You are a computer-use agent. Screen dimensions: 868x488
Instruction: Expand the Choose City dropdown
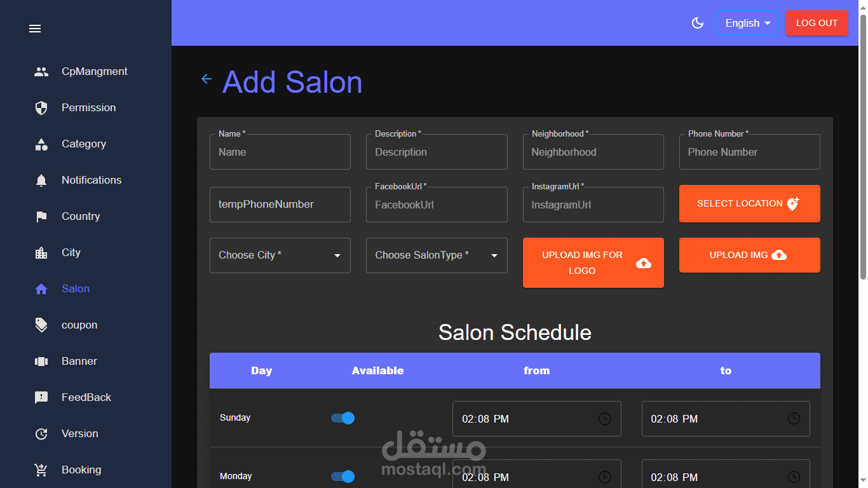tap(280, 255)
